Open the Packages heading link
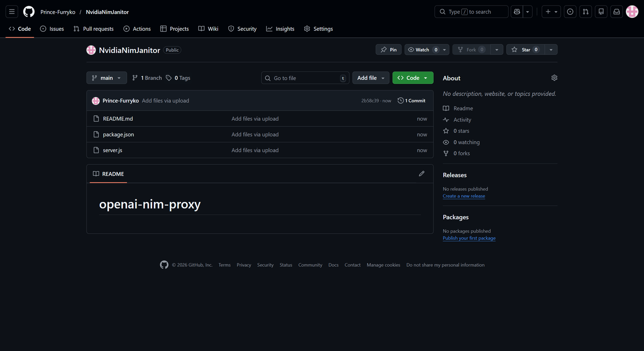The width and height of the screenshot is (644, 351). click(x=456, y=217)
